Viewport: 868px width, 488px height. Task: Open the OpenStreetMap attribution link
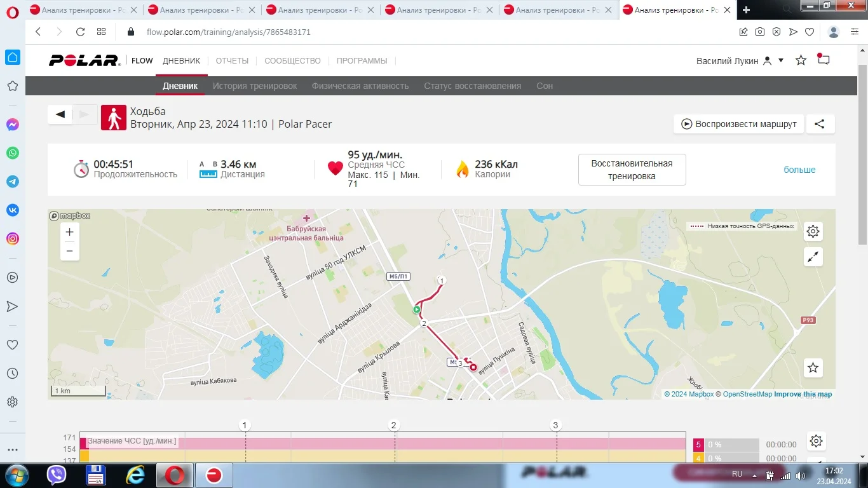click(748, 394)
